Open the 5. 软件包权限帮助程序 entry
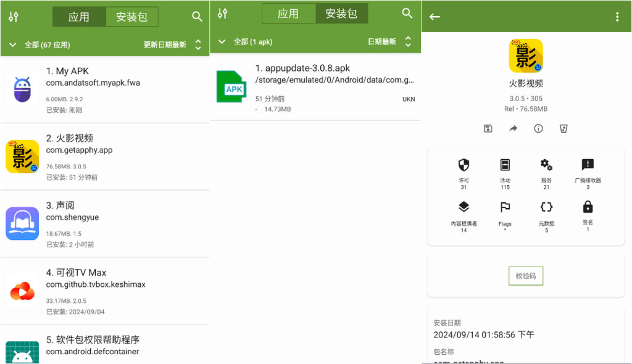Image resolution: width=632 pixels, height=364 pixels. (x=105, y=345)
